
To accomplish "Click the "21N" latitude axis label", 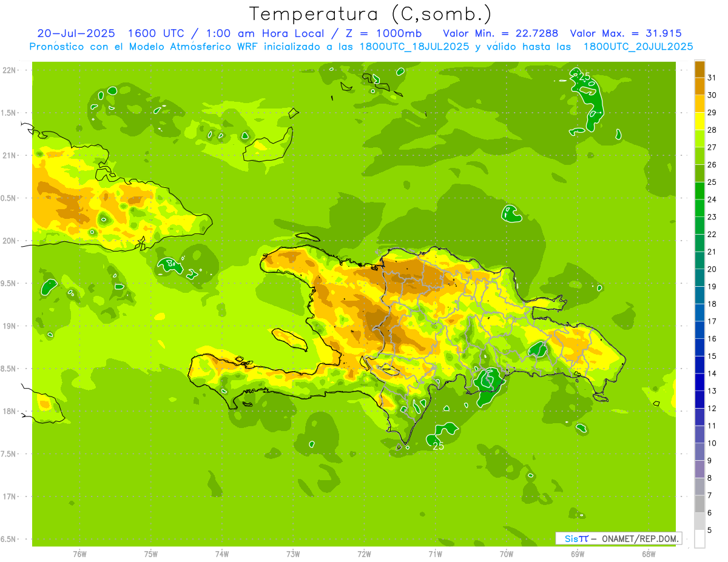I will 10,156.
